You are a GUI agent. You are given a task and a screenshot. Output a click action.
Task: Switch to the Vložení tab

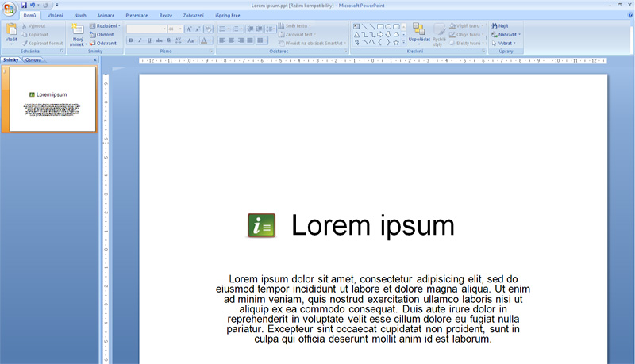pos(55,15)
